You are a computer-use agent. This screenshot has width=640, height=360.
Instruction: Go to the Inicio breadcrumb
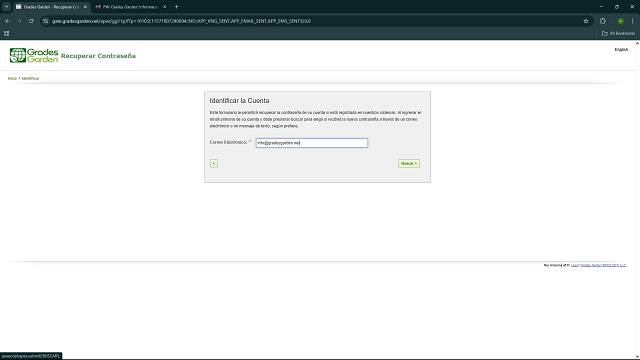[12, 78]
